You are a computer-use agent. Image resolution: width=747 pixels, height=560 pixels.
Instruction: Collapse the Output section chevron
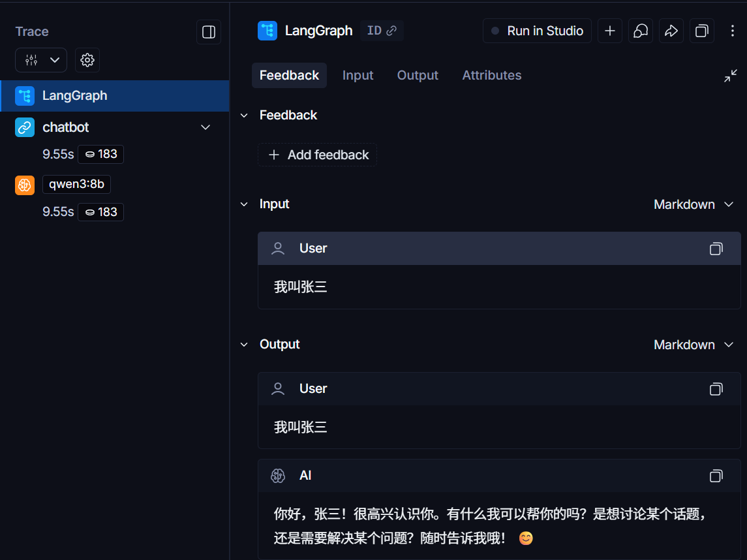coord(244,345)
